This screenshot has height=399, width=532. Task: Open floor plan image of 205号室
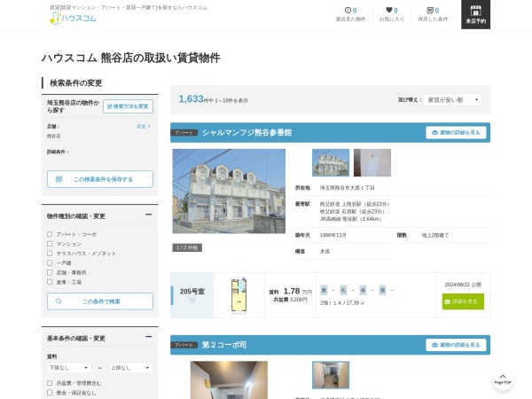coord(239,294)
